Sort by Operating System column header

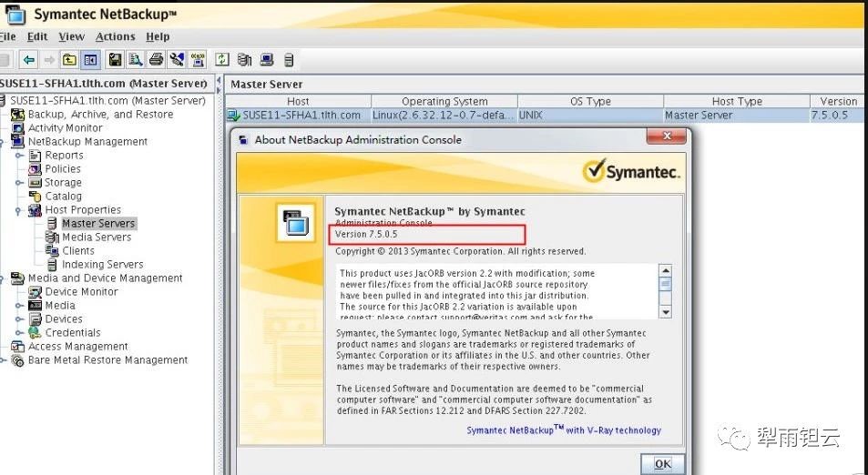pos(444,101)
